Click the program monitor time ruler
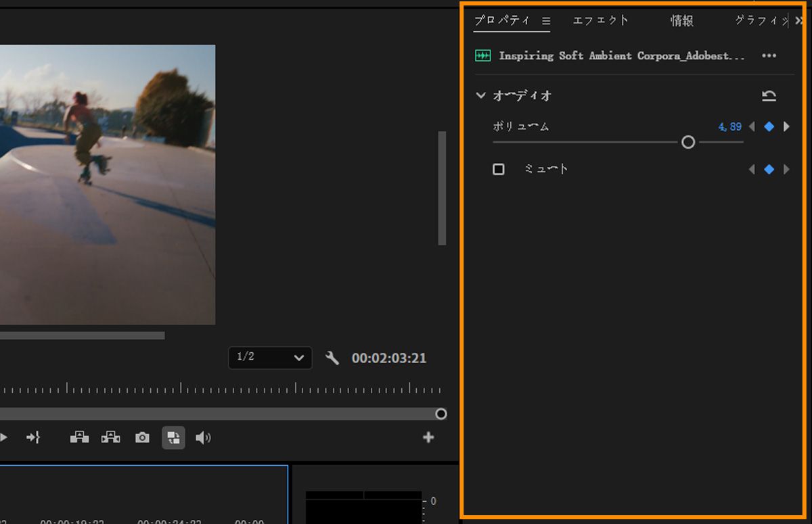The width and height of the screenshot is (812, 524). point(221,388)
